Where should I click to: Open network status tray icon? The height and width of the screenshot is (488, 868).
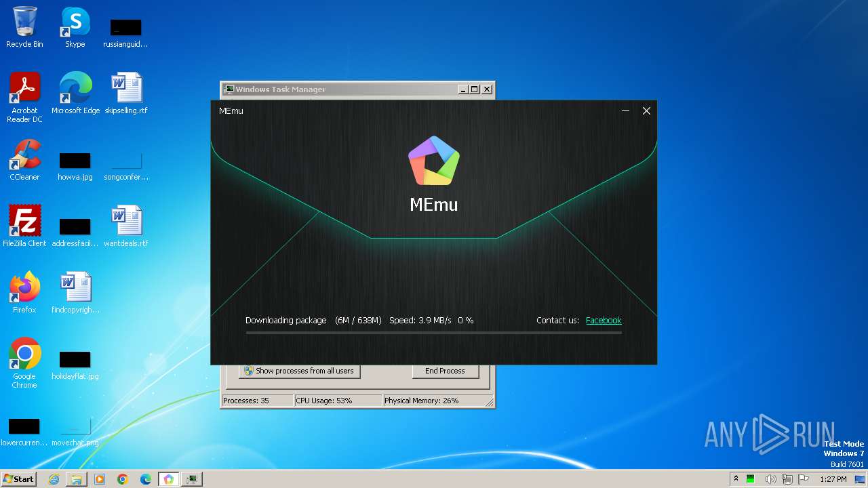coord(787,479)
